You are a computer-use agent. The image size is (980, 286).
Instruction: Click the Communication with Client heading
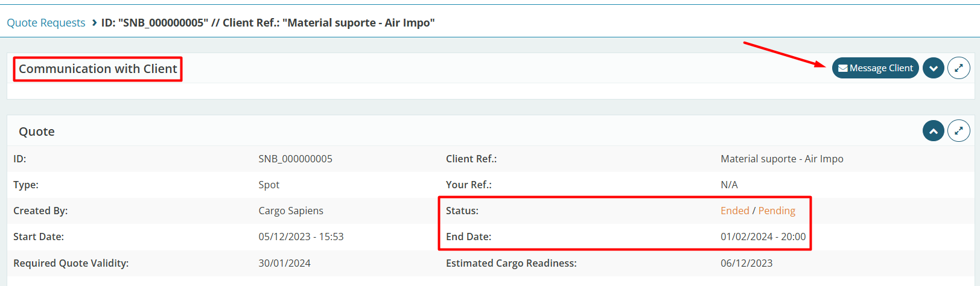point(98,69)
